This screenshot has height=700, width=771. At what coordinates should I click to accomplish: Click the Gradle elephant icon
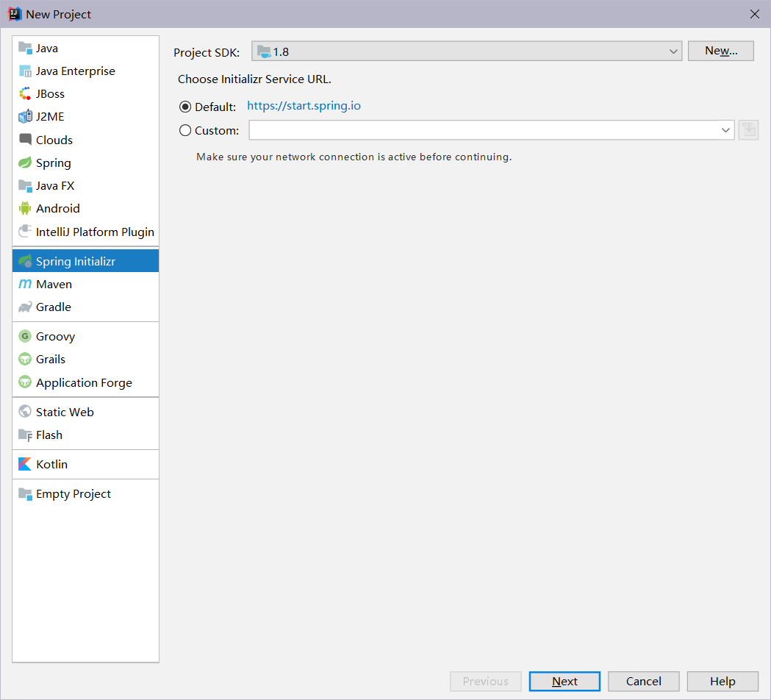click(25, 307)
